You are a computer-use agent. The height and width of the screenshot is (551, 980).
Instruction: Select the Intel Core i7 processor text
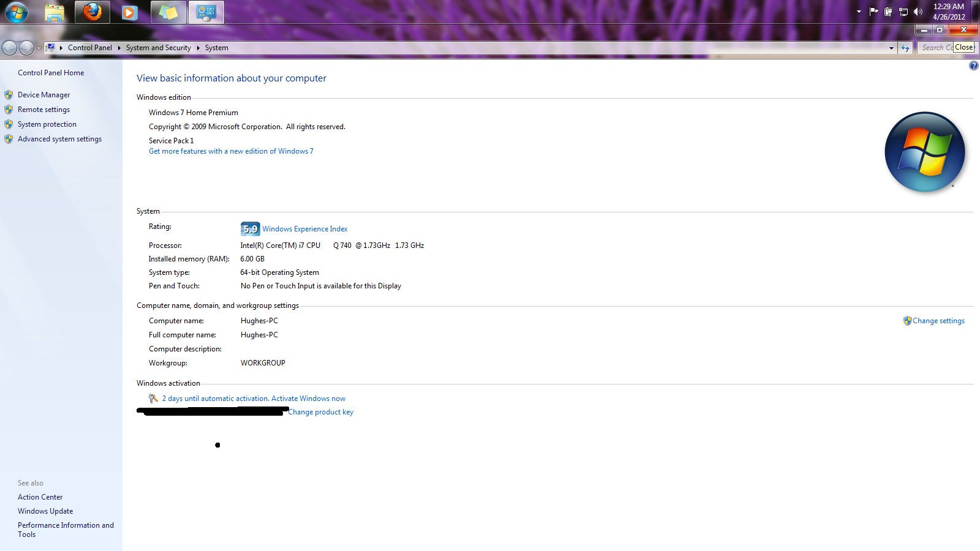coord(332,246)
